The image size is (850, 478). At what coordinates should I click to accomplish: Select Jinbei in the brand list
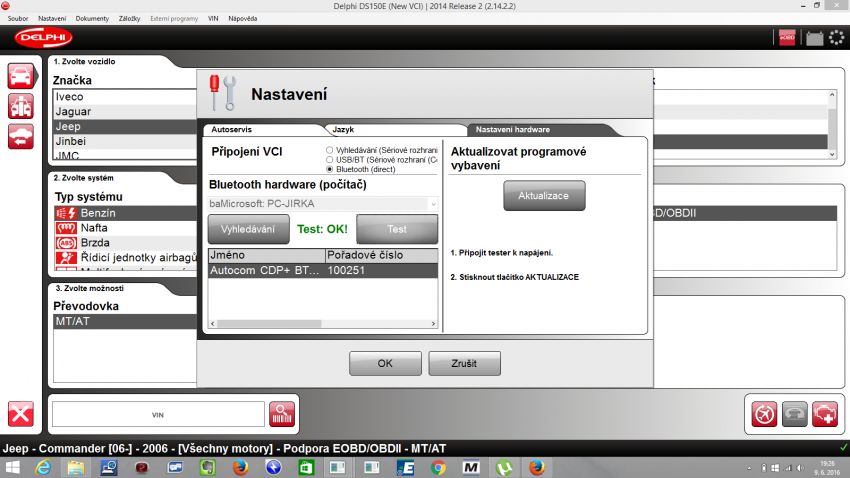tap(125, 141)
